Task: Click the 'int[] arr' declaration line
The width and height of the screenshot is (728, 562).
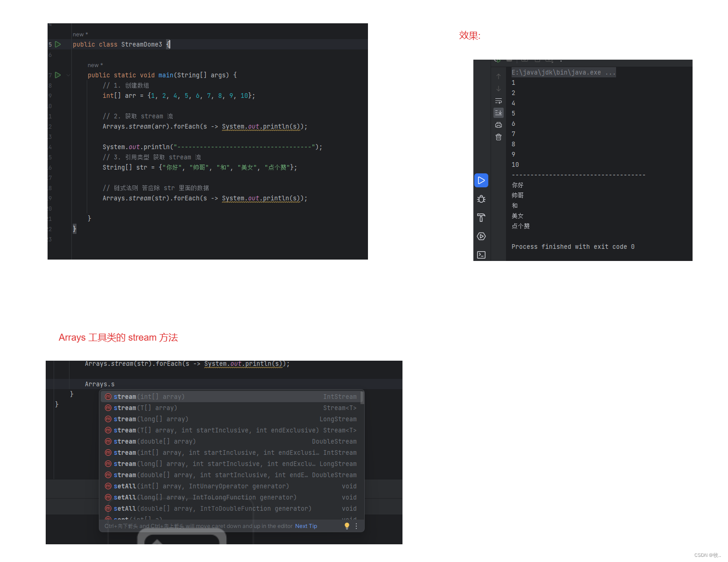Action: pyautogui.click(x=179, y=96)
